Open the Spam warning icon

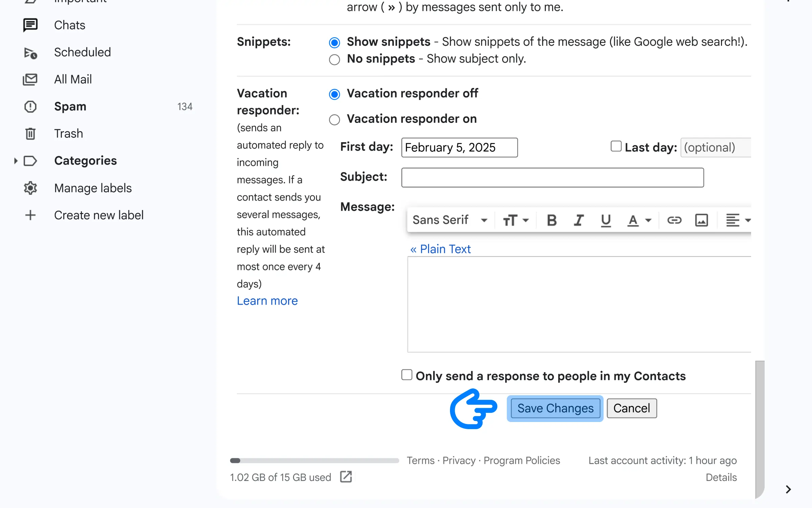(30, 107)
